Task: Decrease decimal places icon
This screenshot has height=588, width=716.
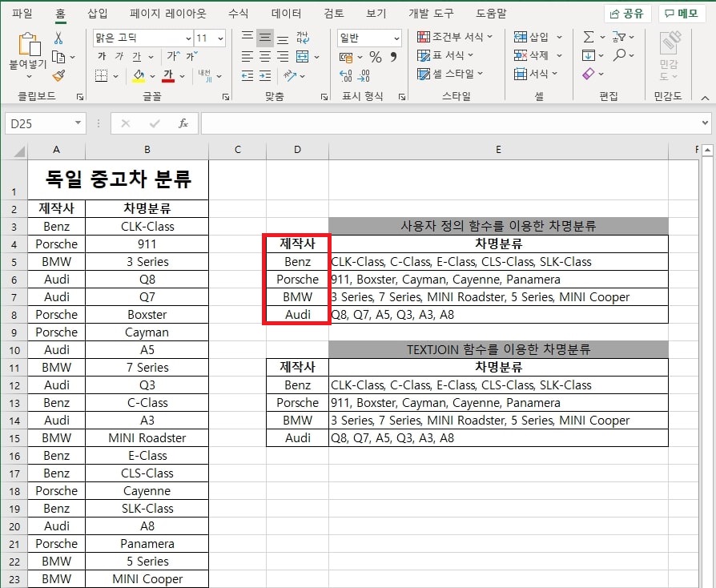Action: point(364,76)
